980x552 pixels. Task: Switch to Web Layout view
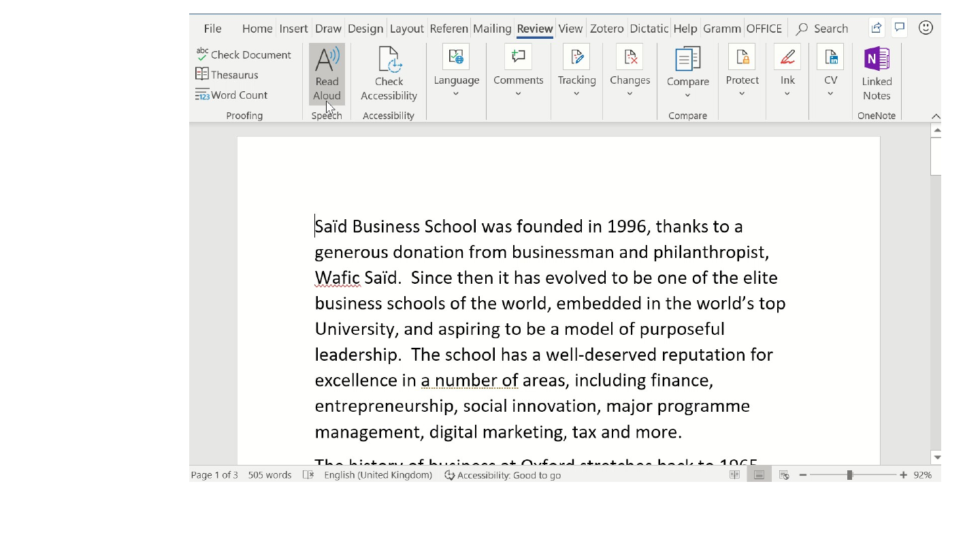coord(784,475)
